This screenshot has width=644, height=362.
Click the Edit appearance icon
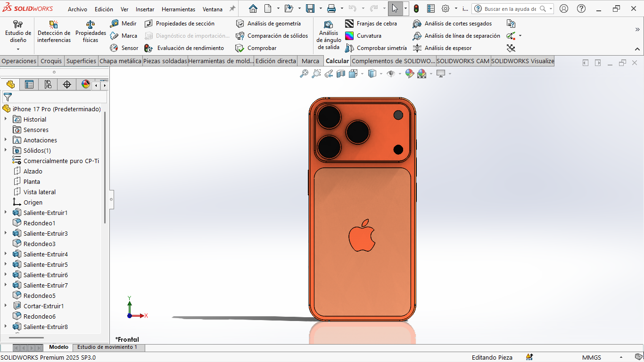tap(409, 74)
